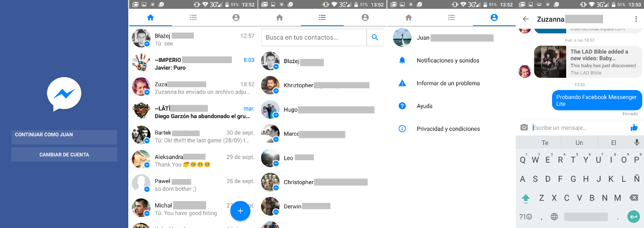Toggle the keyboard shift key
Viewport: 644px width, 228px height.
pyautogui.click(x=525, y=198)
